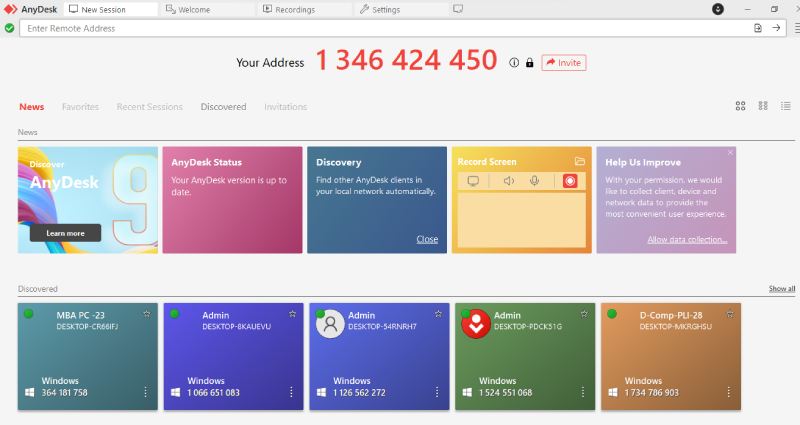
Task: Click Close link on the Discovery card
Action: point(427,239)
